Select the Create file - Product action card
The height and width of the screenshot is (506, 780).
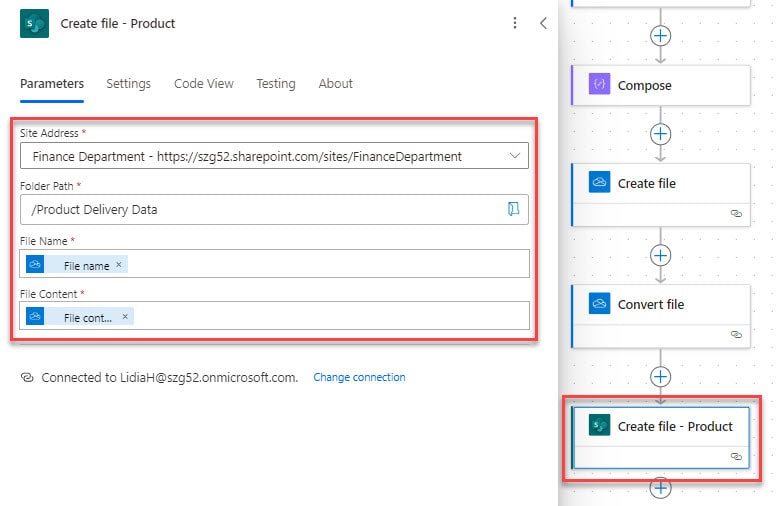pyautogui.click(x=661, y=438)
